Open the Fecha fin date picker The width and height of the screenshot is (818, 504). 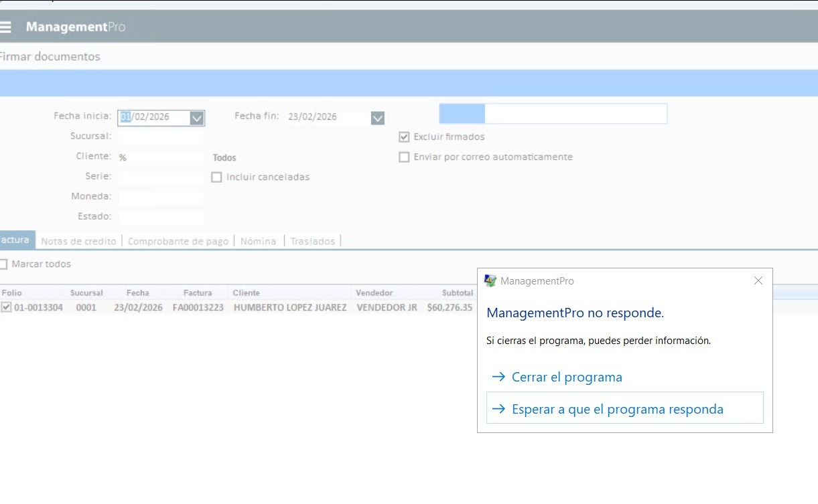tap(378, 118)
